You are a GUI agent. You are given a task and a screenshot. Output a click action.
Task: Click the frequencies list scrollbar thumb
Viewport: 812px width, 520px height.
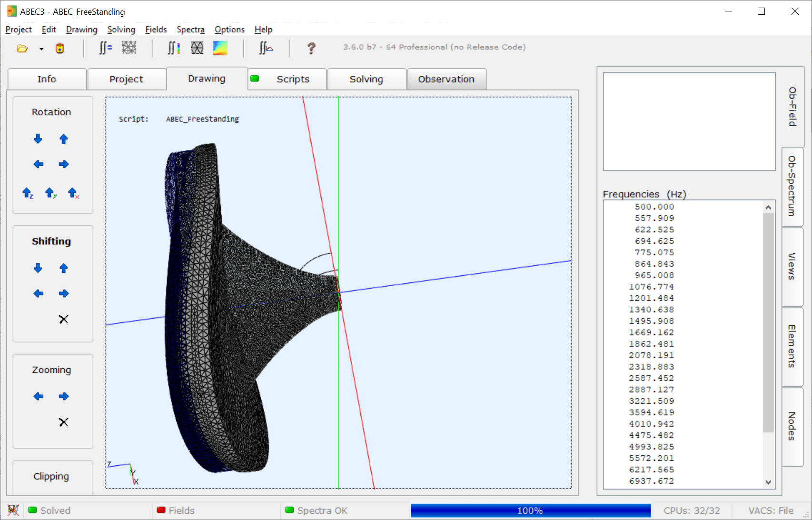pos(768,322)
